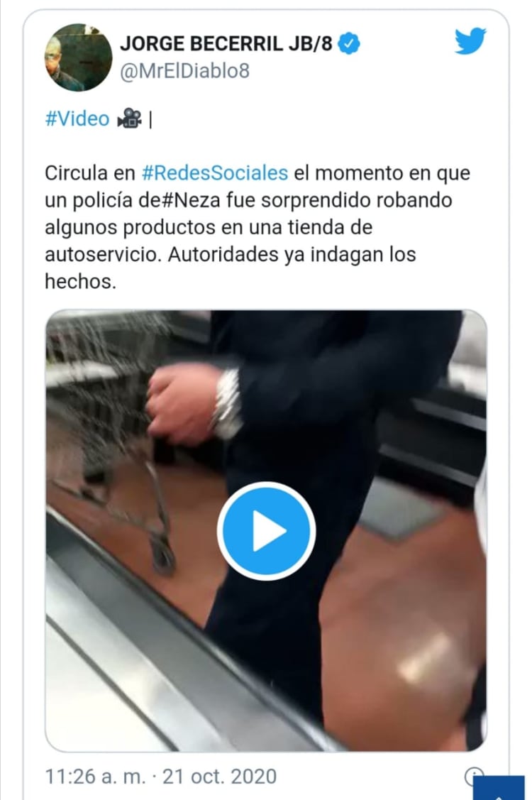Click the blue verified badge
The height and width of the screenshot is (800, 532).
[349, 43]
